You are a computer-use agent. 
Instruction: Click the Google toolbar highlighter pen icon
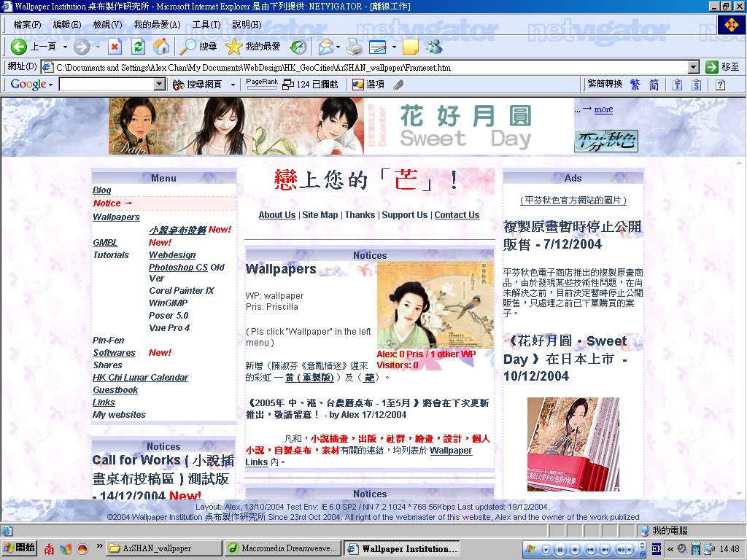[398, 85]
